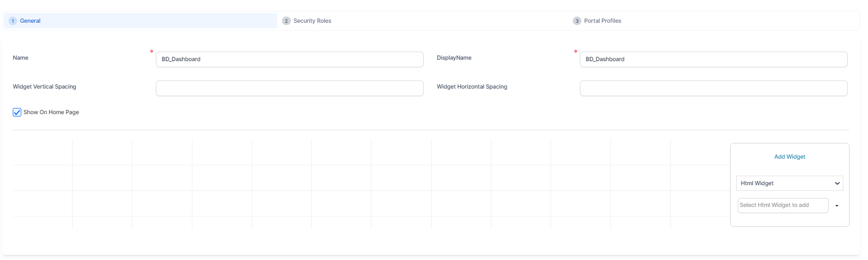Select the Widget Vertical Spacing input box

pyautogui.click(x=289, y=88)
